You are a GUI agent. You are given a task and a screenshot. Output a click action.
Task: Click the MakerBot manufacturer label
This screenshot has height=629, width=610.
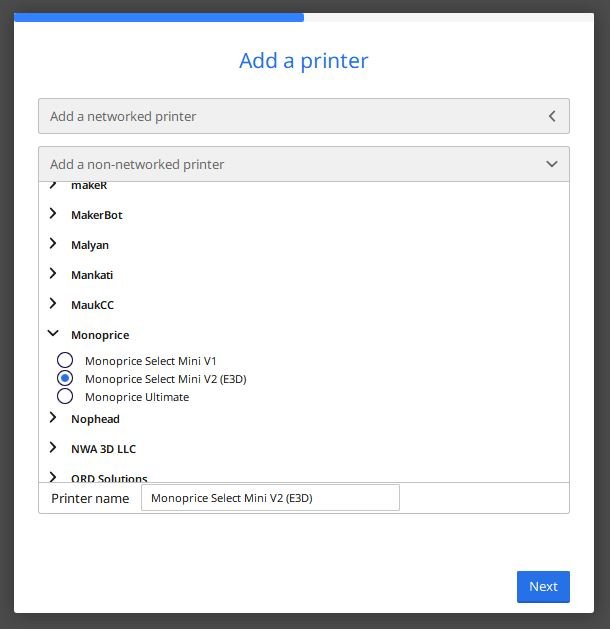coord(97,215)
